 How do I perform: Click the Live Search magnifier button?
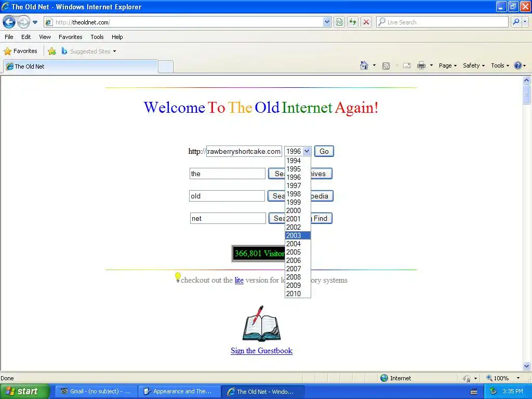pos(516,22)
